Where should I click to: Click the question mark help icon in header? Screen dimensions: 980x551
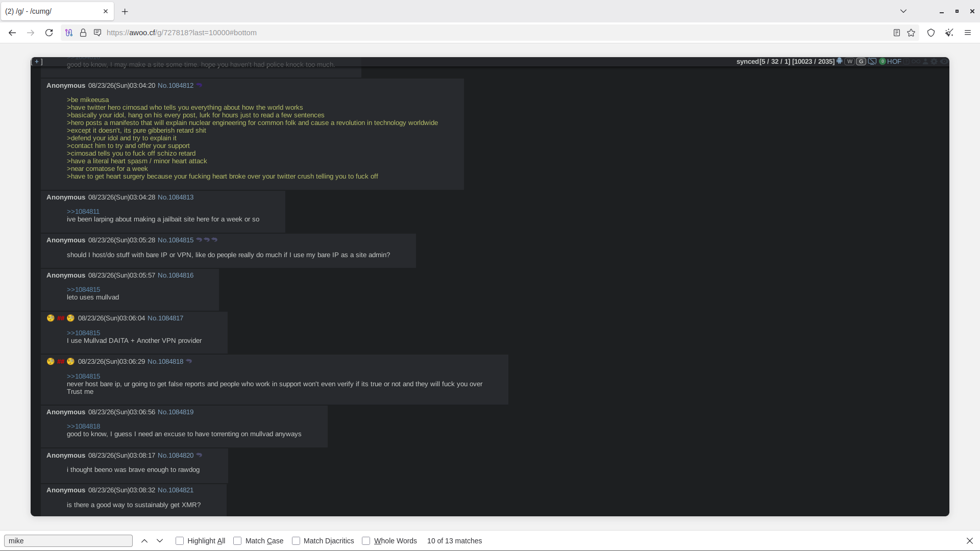pos(906,61)
